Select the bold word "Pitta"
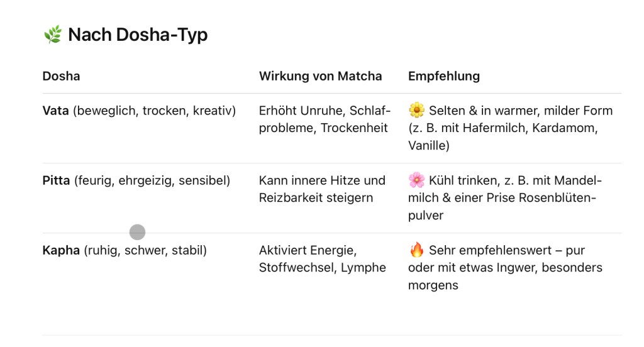Viewport: 644px width, 347px height. click(56, 181)
